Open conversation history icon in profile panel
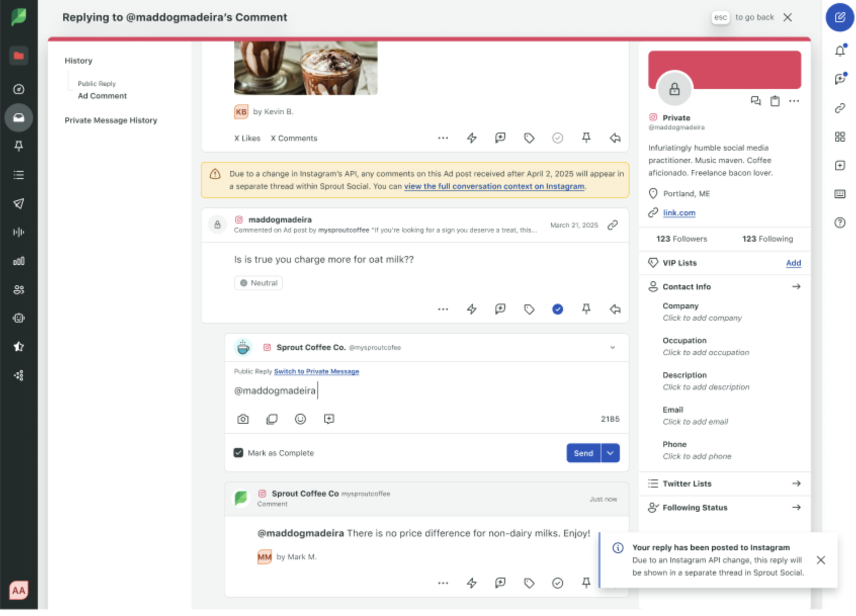The height and width of the screenshot is (616, 856). tap(756, 101)
